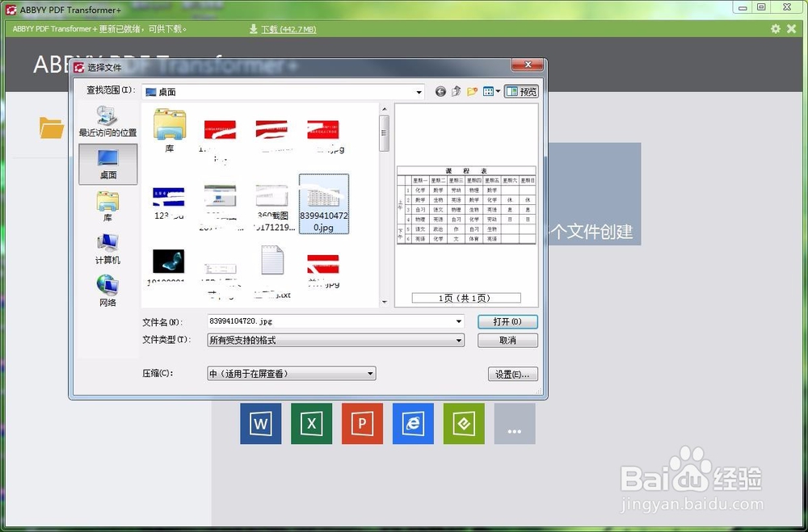This screenshot has width=808, height=532.
Task: Minimize the ABBYY PDF Transformer+ window
Action: [x=742, y=7]
